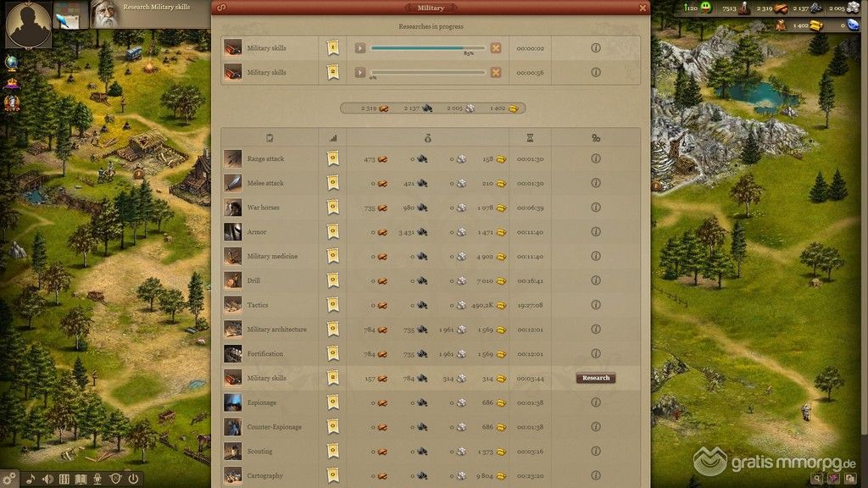Image resolution: width=868 pixels, height=488 pixels.
Task: Start the queued second Military skills research
Action: coord(360,73)
